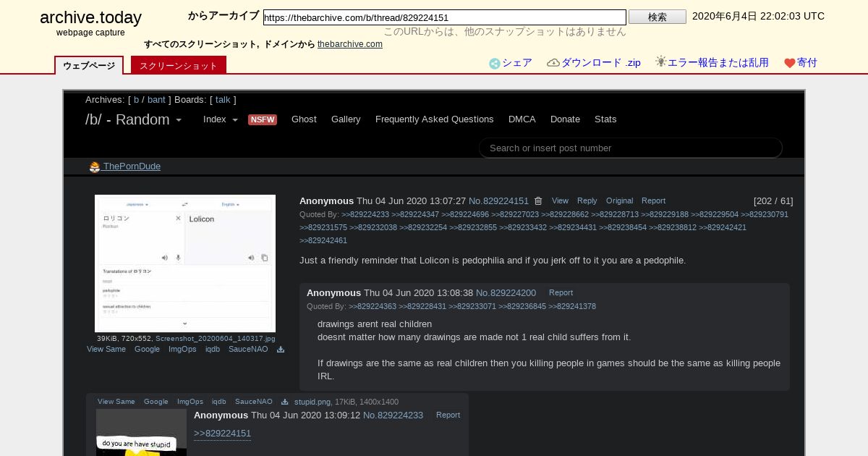Screen dimensions: 868x456
Task: Click the trash icon beside No.829224151
Action: [538, 201]
